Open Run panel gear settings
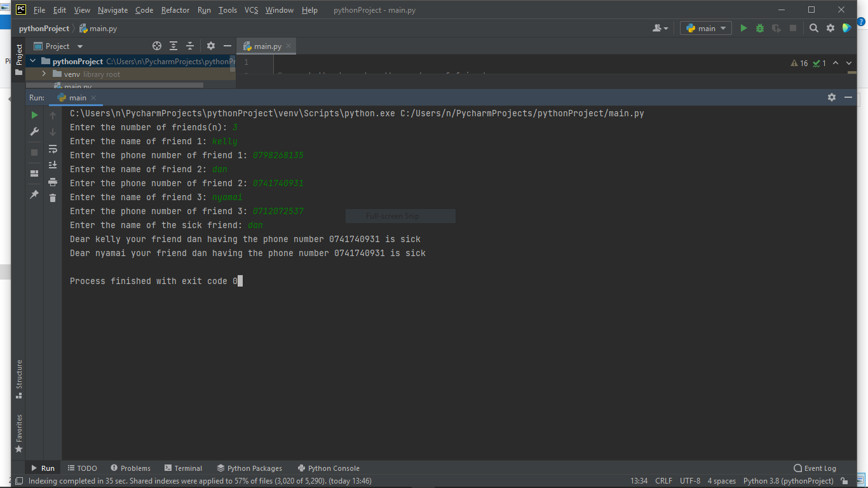868x488 pixels. click(x=831, y=97)
